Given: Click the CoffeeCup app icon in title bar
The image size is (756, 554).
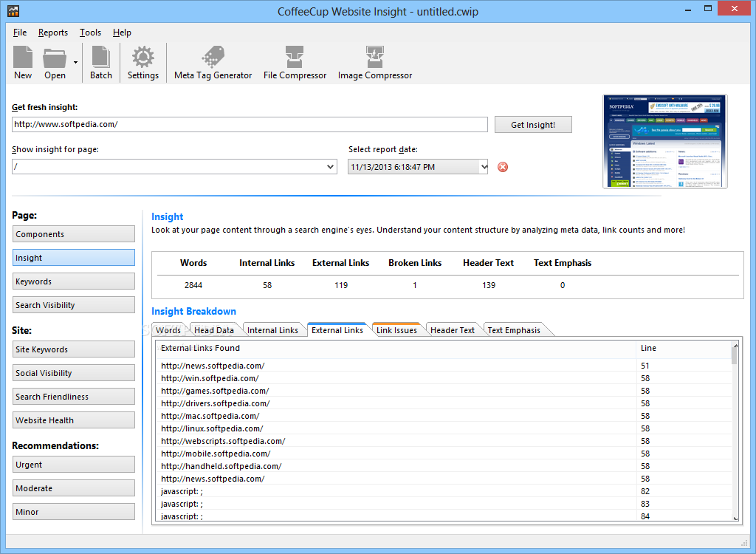Looking at the screenshot, I should (x=13, y=11).
